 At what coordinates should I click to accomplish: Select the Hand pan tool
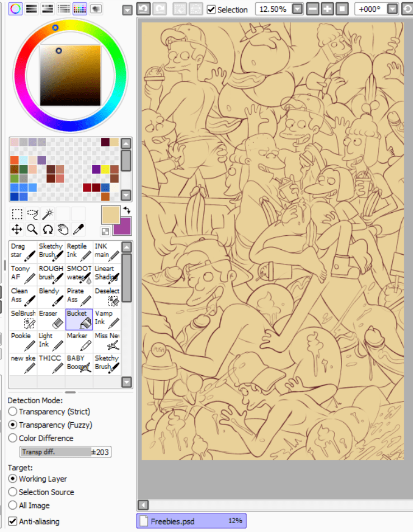pos(63,229)
